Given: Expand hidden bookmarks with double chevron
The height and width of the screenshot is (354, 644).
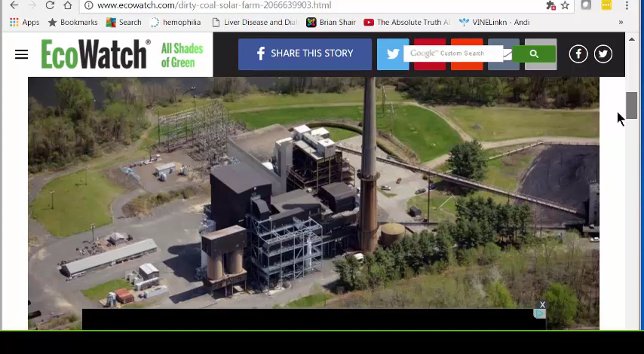Looking at the screenshot, I should click(621, 22).
